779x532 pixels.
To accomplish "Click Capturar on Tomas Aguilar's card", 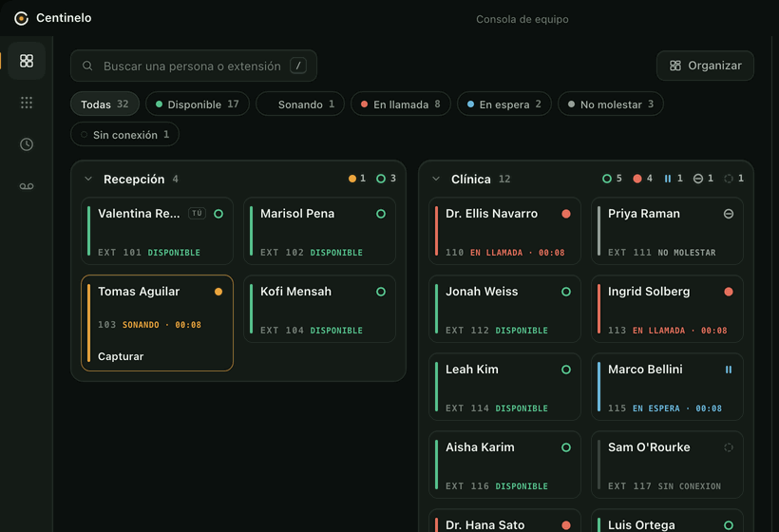I will pos(121,356).
